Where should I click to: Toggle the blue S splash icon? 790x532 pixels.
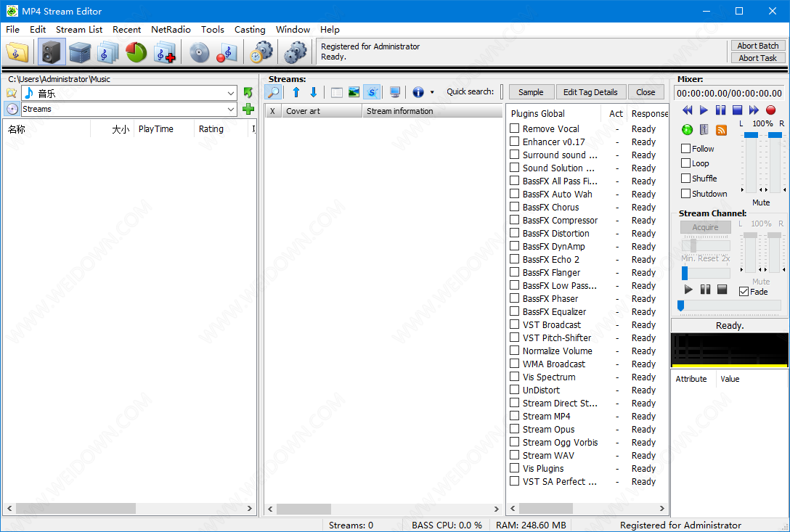point(372,92)
